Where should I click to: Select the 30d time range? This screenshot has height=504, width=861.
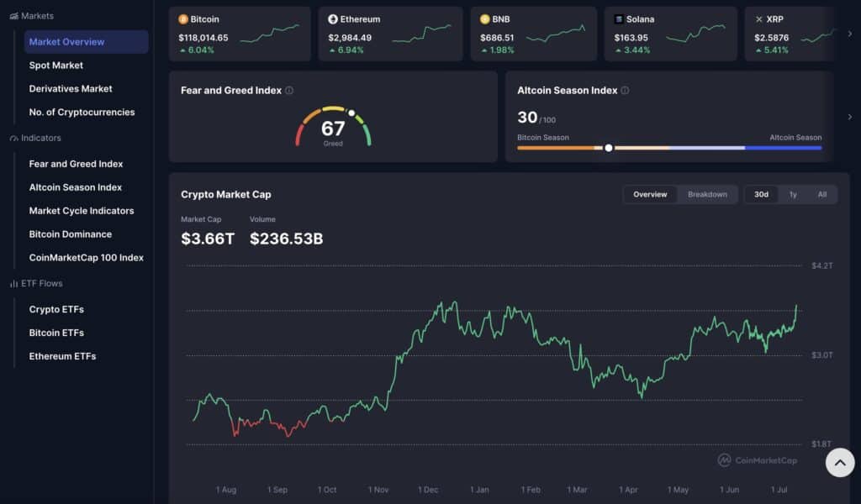(761, 195)
